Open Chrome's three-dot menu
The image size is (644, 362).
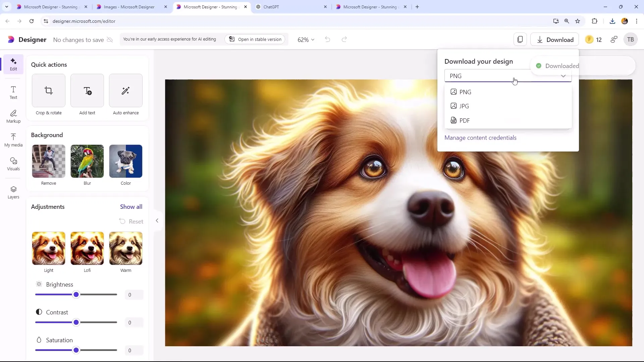pos(637,21)
